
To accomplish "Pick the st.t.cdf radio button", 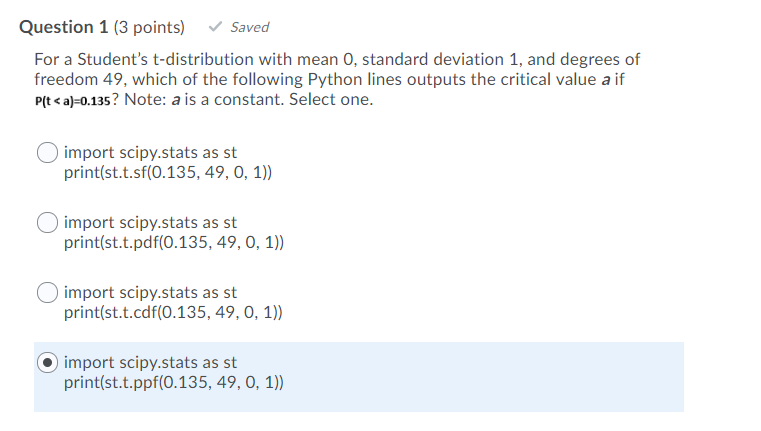I will [x=48, y=293].
